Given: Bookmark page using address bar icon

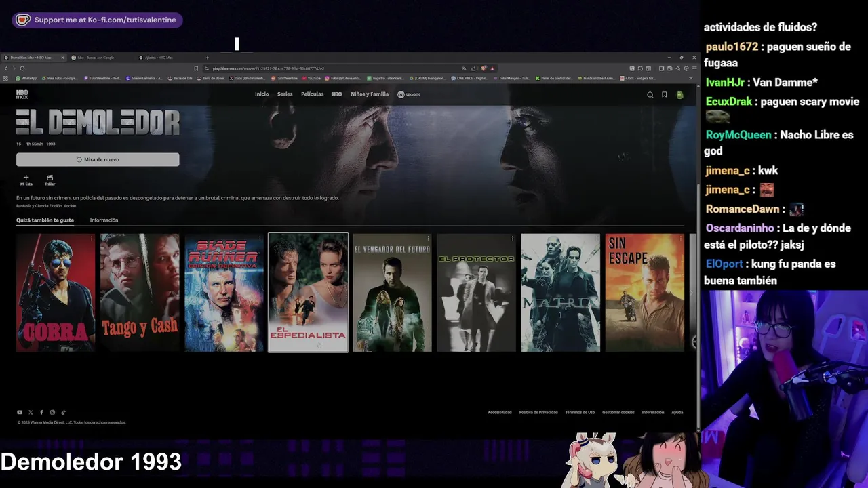Looking at the screenshot, I should pos(196,68).
